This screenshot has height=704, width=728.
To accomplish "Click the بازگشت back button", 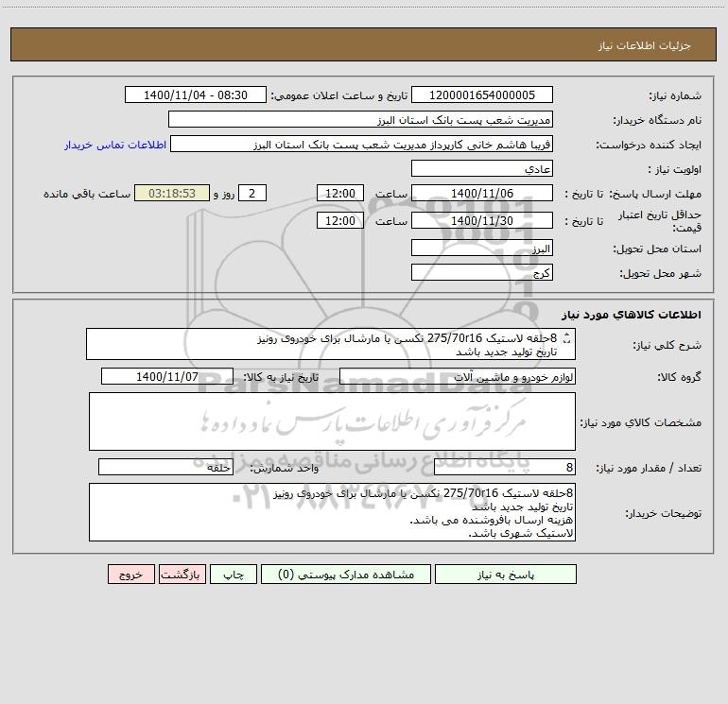I will coord(182,574).
